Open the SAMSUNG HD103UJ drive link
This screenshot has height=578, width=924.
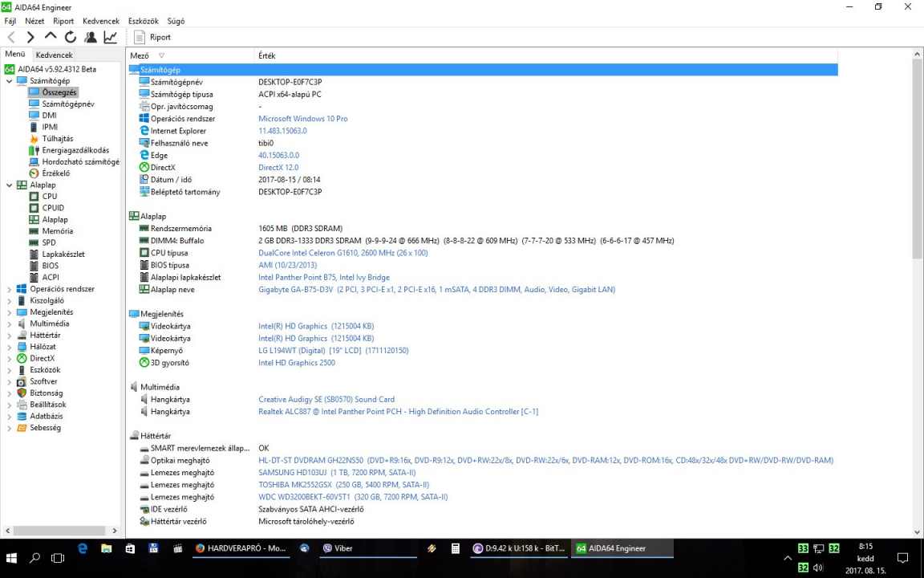point(337,472)
